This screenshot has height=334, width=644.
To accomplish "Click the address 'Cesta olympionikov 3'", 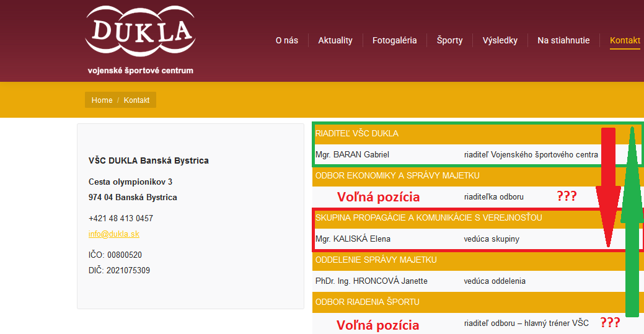I will click(x=130, y=182).
